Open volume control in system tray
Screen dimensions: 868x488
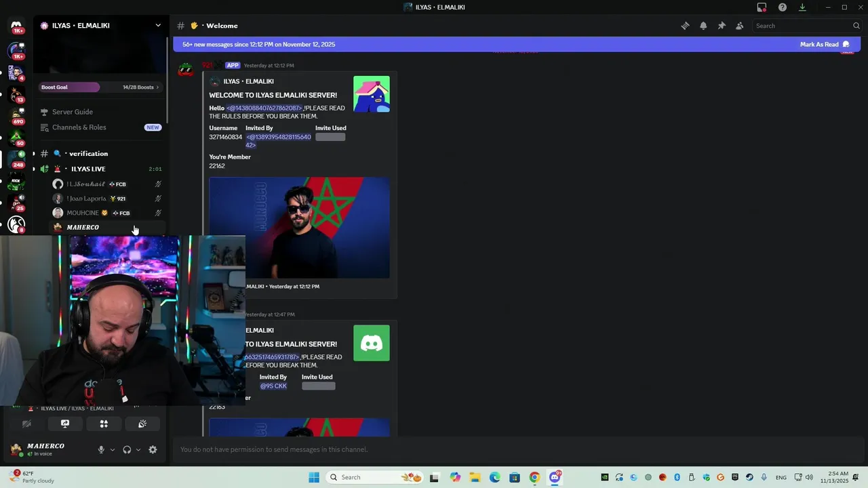(809, 477)
